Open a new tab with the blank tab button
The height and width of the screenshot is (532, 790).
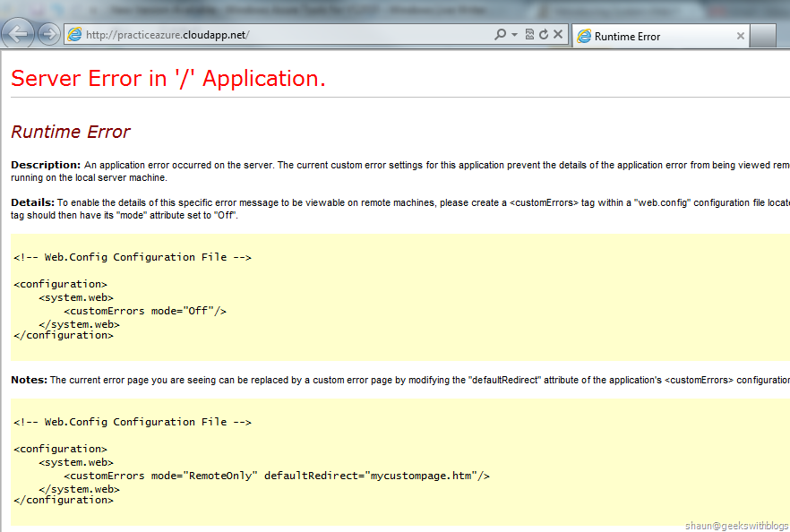coord(762,37)
